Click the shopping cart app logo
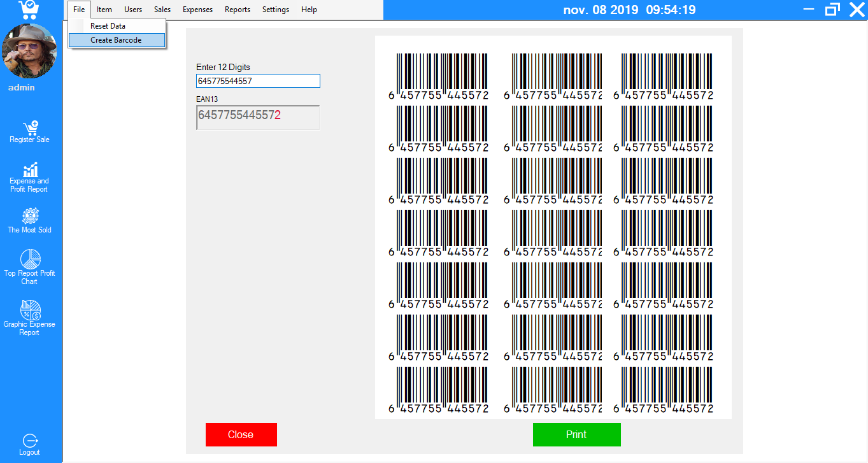 pos(29,10)
